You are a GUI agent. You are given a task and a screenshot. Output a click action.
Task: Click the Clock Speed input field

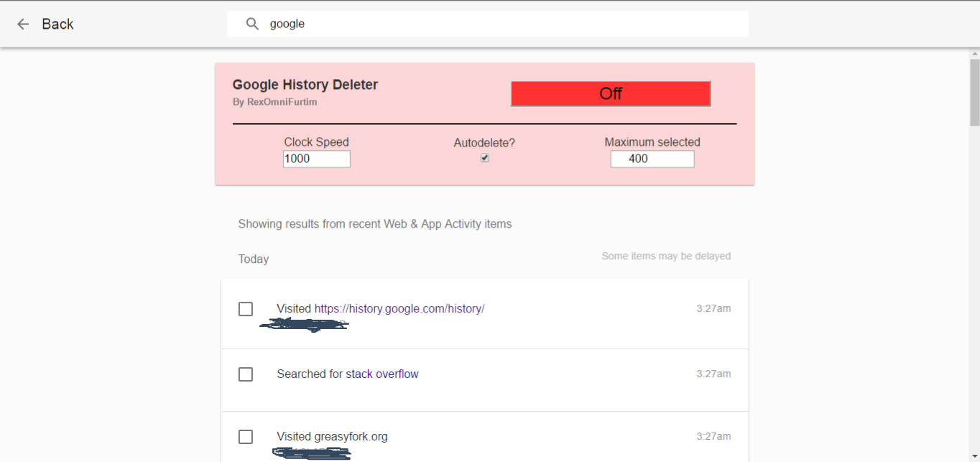[316, 158]
